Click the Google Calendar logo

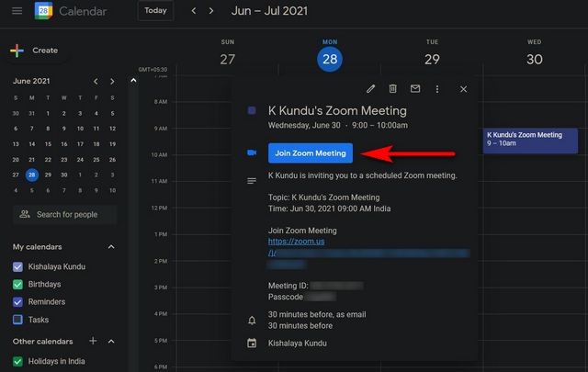point(43,11)
